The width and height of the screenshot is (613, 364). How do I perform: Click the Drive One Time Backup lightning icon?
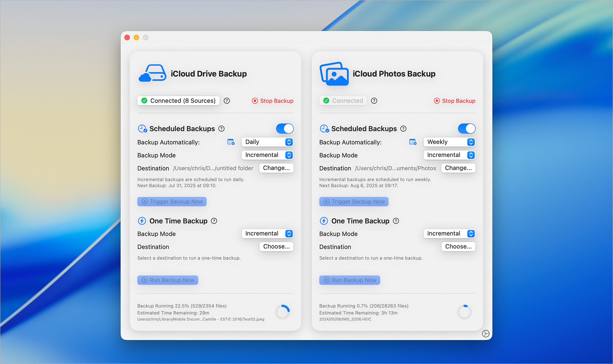[142, 221]
